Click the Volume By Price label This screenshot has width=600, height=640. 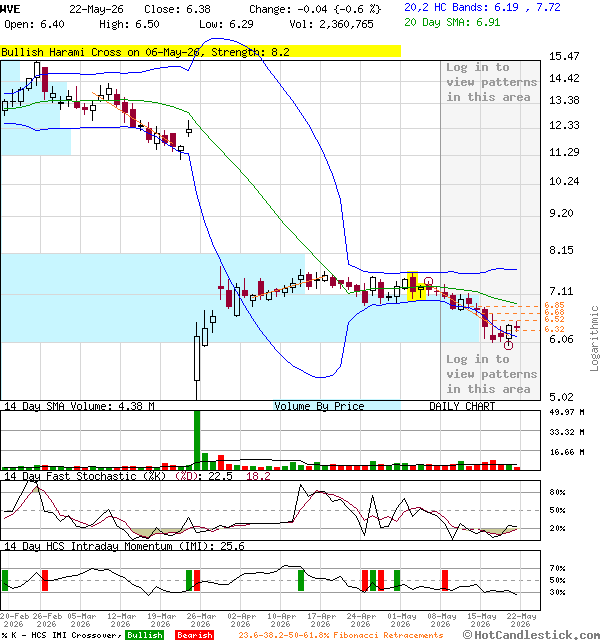319,406
